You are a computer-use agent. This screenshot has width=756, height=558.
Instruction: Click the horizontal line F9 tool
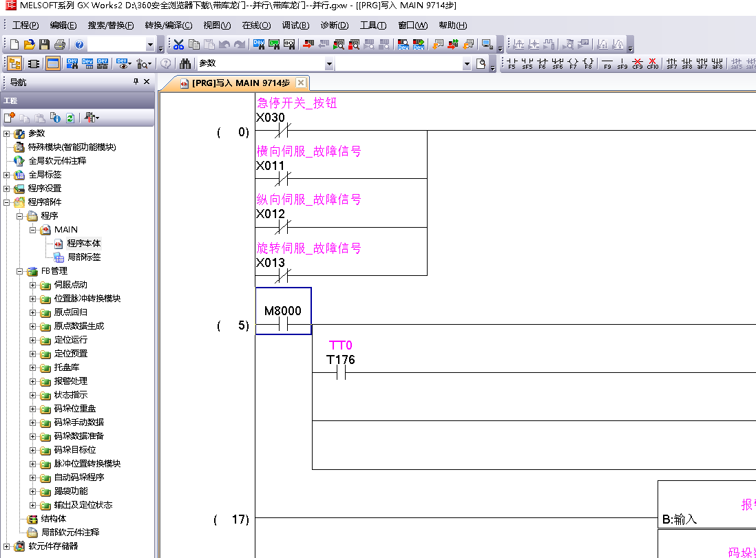click(607, 64)
